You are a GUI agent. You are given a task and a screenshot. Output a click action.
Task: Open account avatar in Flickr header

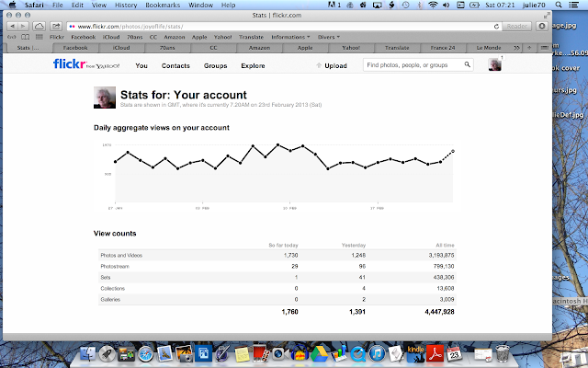coord(494,64)
